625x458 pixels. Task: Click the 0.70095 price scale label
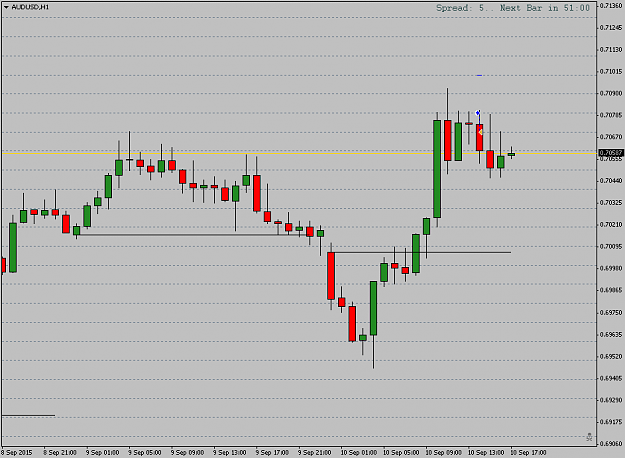(611, 246)
